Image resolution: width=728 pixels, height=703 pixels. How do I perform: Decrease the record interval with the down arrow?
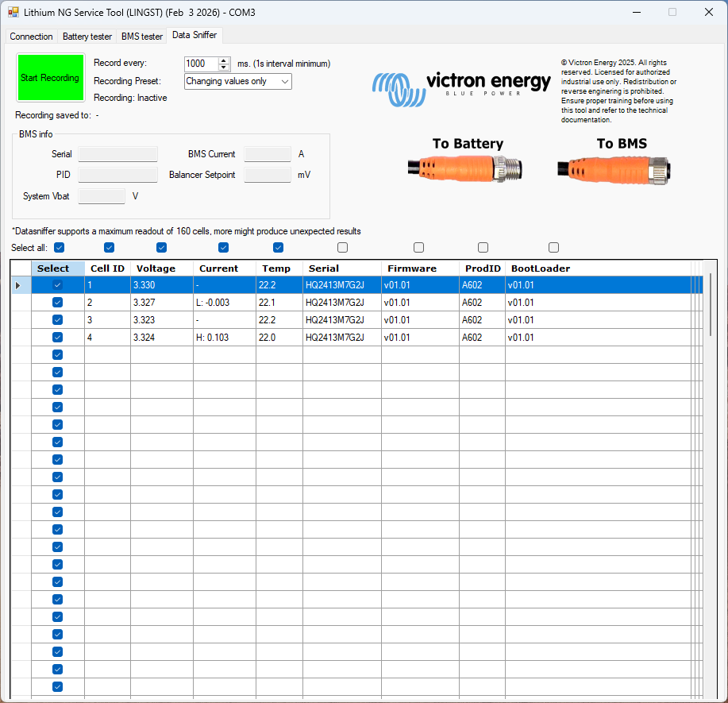224,68
